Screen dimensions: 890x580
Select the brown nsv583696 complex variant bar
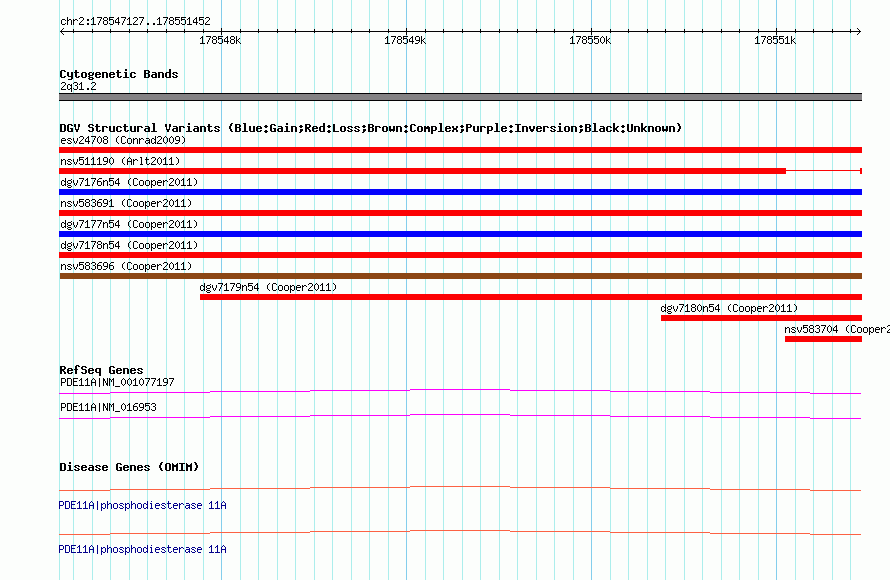tap(460, 276)
